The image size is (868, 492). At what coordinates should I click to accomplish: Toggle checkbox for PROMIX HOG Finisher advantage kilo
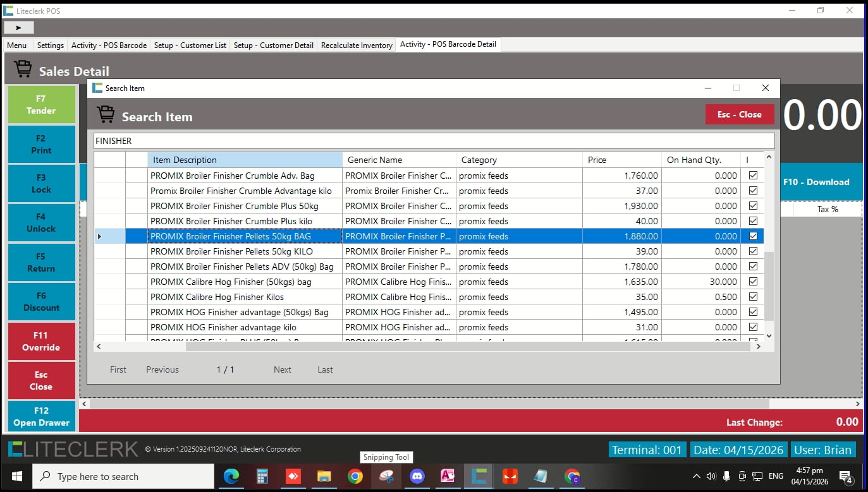click(x=753, y=327)
